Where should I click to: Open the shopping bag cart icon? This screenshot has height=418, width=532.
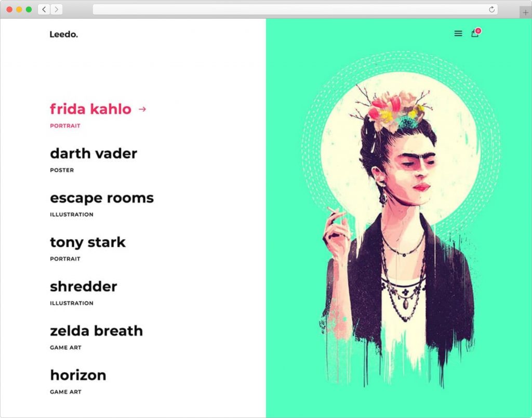point(475,33)
